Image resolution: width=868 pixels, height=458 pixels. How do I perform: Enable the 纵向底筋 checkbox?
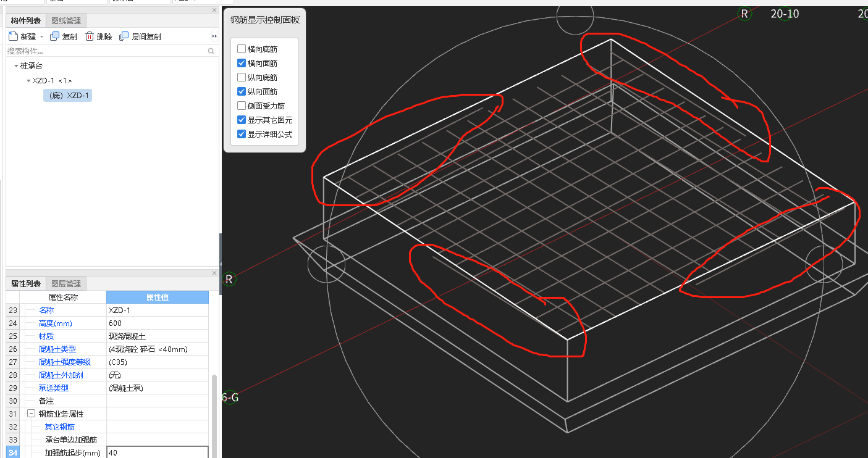point(242,77)
